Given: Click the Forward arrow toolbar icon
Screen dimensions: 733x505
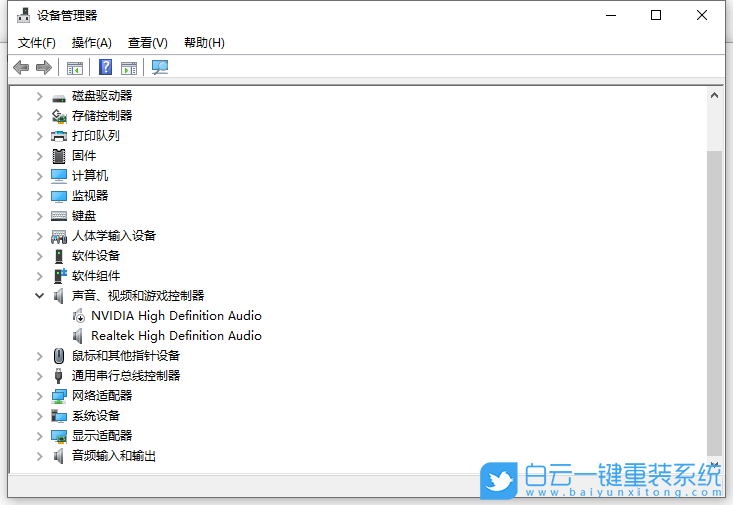Looking at the screenshot, I should pyautogui.click(x=43, y=68).
